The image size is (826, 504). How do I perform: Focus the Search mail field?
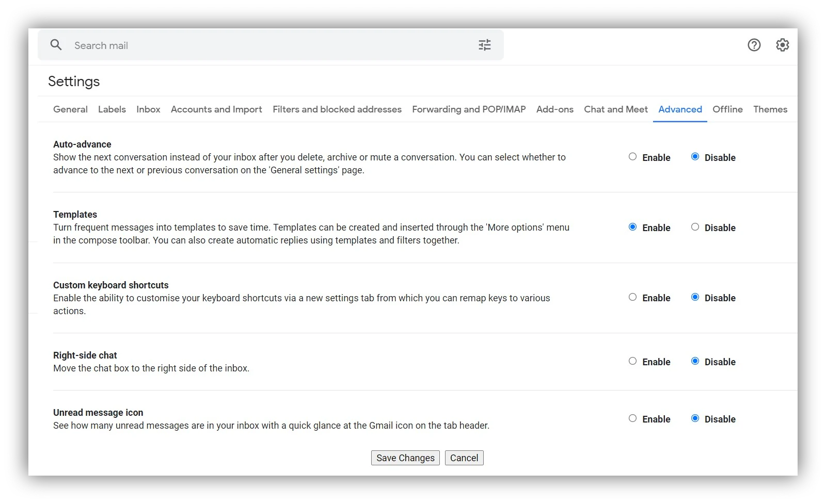tap(271, 45)
